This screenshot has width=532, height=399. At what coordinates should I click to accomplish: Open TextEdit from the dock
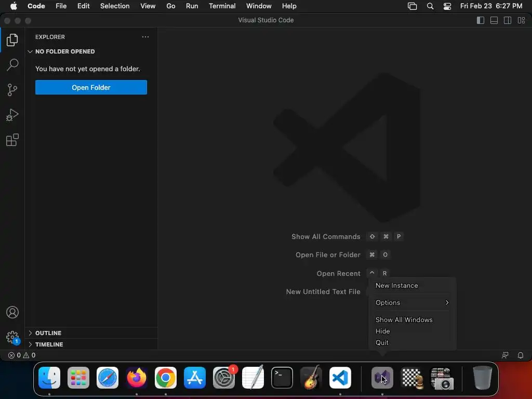(x=253, y=378)
